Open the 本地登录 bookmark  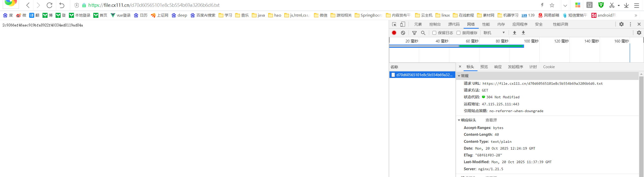[x=80, y=15]
